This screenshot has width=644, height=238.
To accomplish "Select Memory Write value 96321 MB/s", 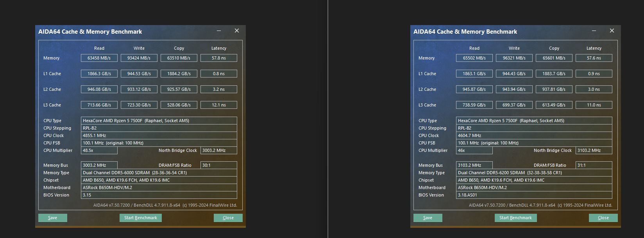I will (514, 58).
